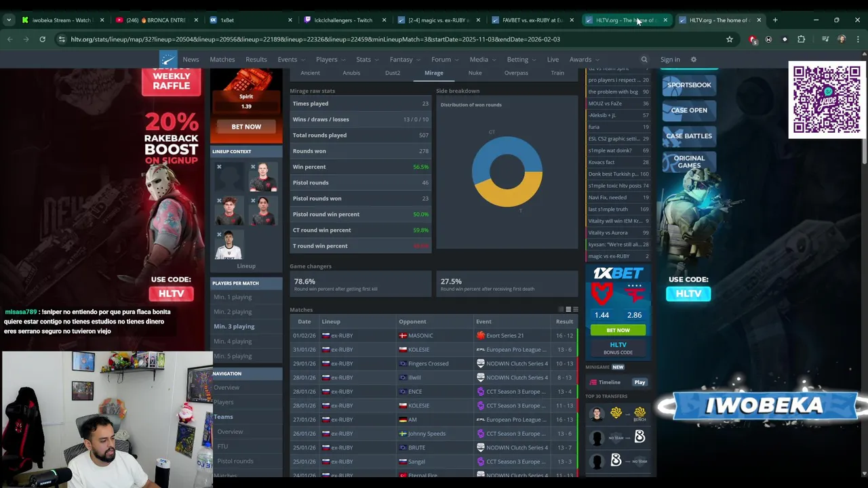Click the Exort Series 21 event icon
868x488 pixels.
coord(481,335)
